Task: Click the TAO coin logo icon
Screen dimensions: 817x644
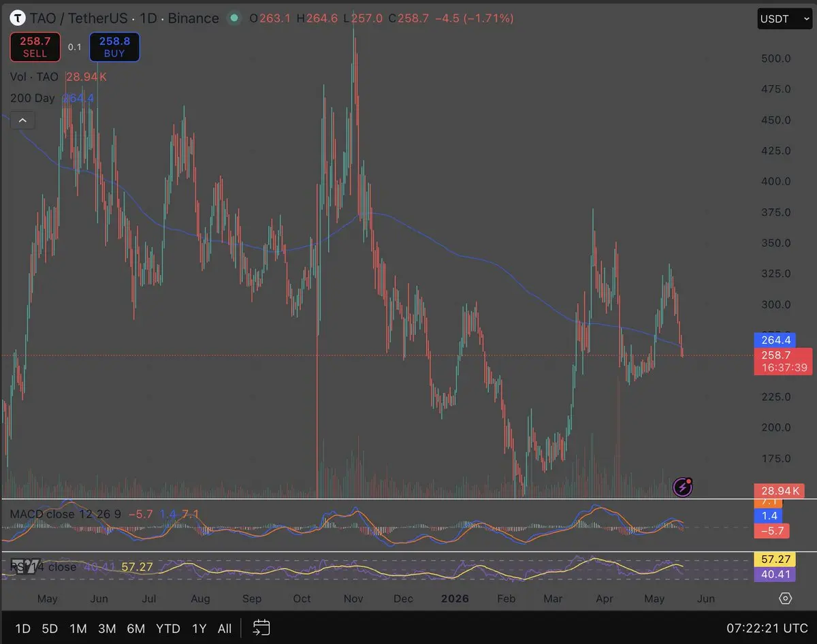Action: click(17, 18)
